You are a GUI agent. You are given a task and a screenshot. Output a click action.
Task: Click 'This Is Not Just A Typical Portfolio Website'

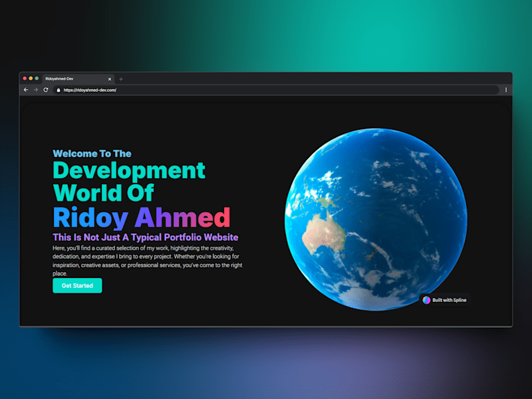coord(145,237)
